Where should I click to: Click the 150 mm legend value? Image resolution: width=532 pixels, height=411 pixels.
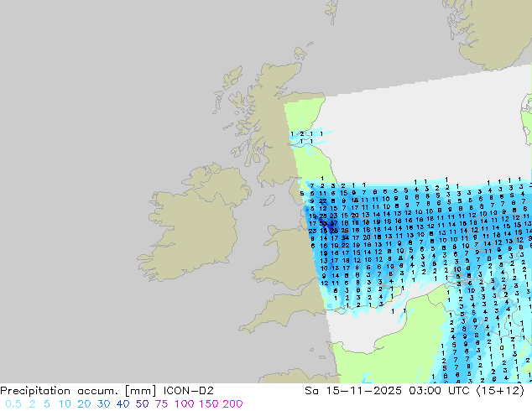coord(209,404)
